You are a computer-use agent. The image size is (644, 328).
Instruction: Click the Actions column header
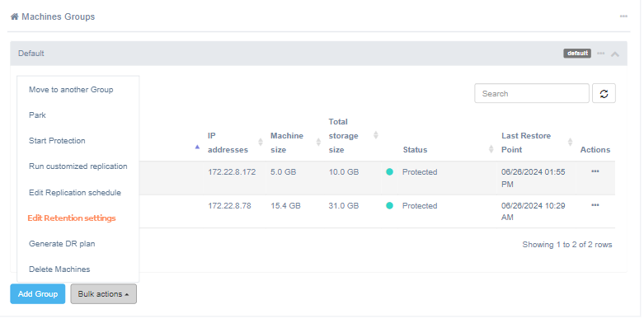tap(595, 150)
